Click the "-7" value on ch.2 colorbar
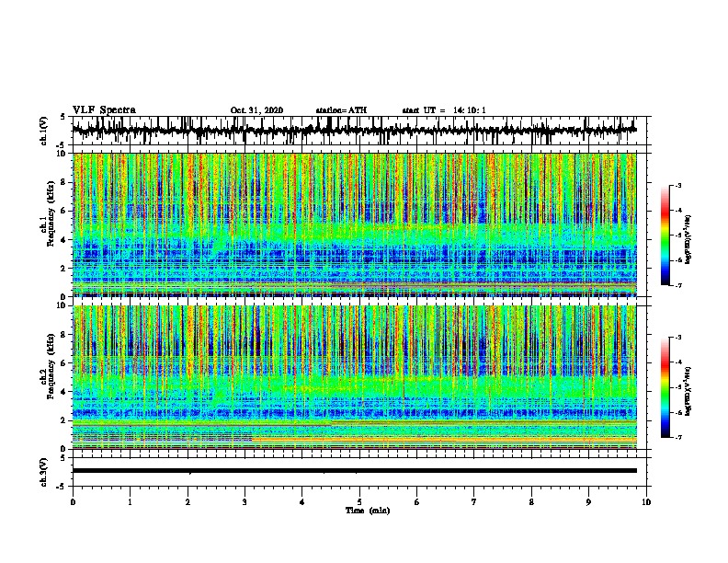The height and width of the screenshot is (563, 728). pyautogui.click(x=677, y=438)
